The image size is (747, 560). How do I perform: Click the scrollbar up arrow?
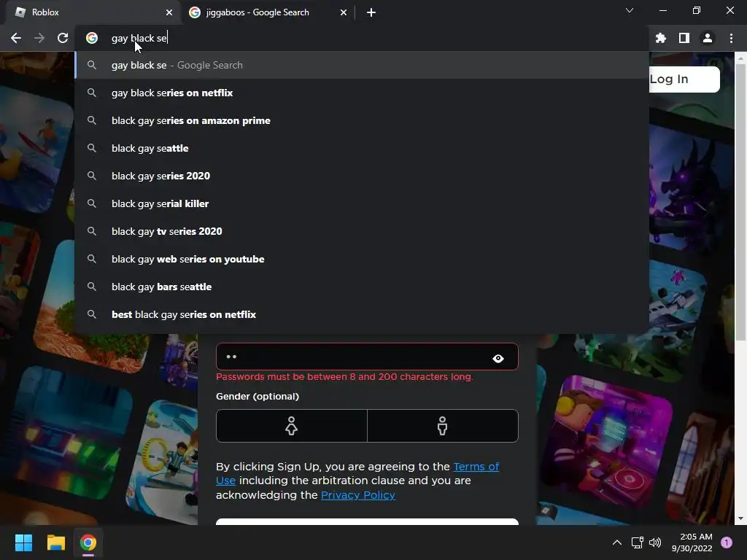click(x=740, y=58)
